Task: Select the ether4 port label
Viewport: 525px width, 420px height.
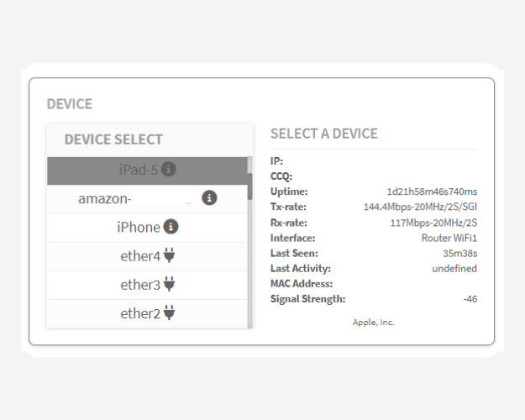Action: coord(139,256)
